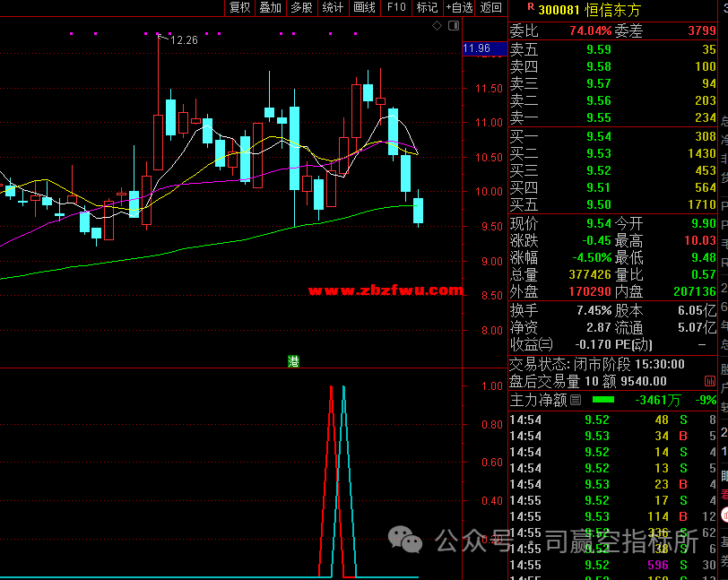Image resolution: width=728 pixels, height=580 pixels.
Task: Open the list icon beside 主力净额
Action: click(x=576, y=400)
